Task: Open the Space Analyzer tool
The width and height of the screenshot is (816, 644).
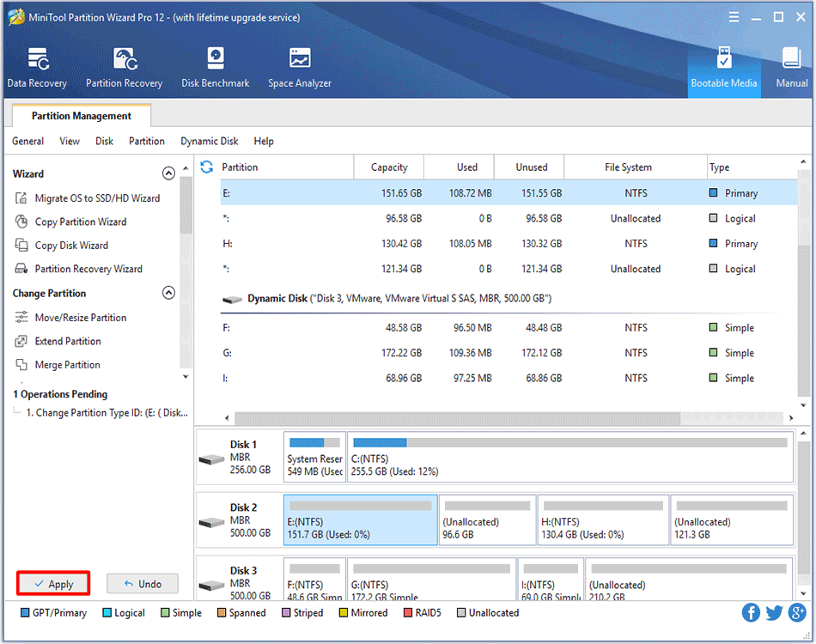Action: tap(299, 67)
